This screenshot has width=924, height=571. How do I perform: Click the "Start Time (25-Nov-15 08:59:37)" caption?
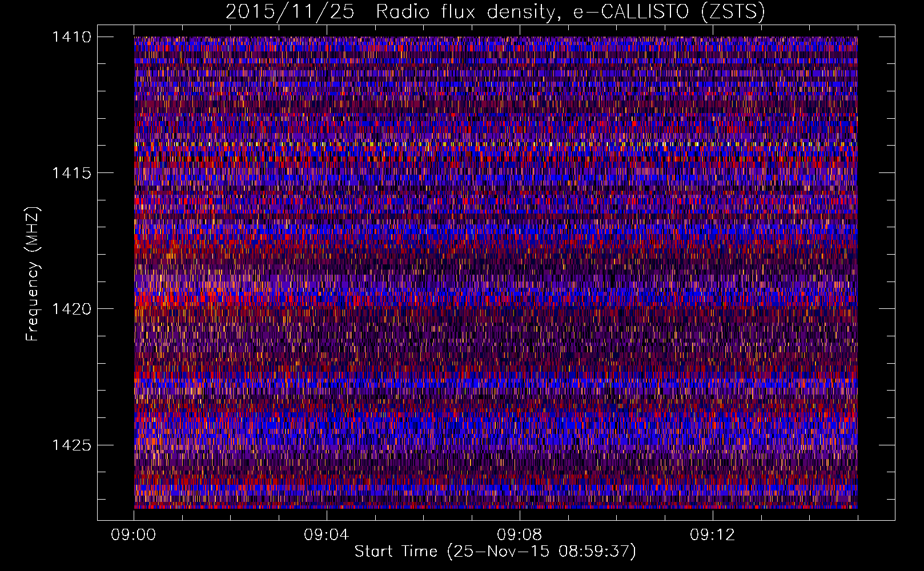click(x=495, y=552)
